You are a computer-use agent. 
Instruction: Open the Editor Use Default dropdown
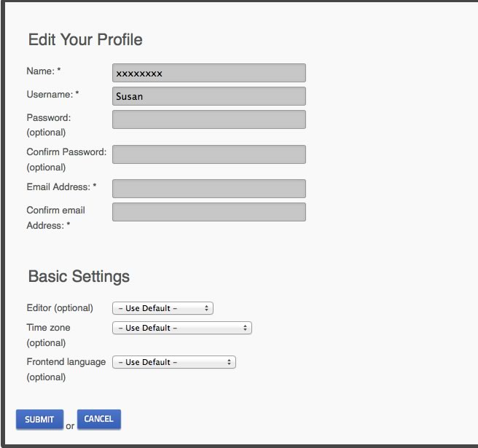(x=162, y=308)
